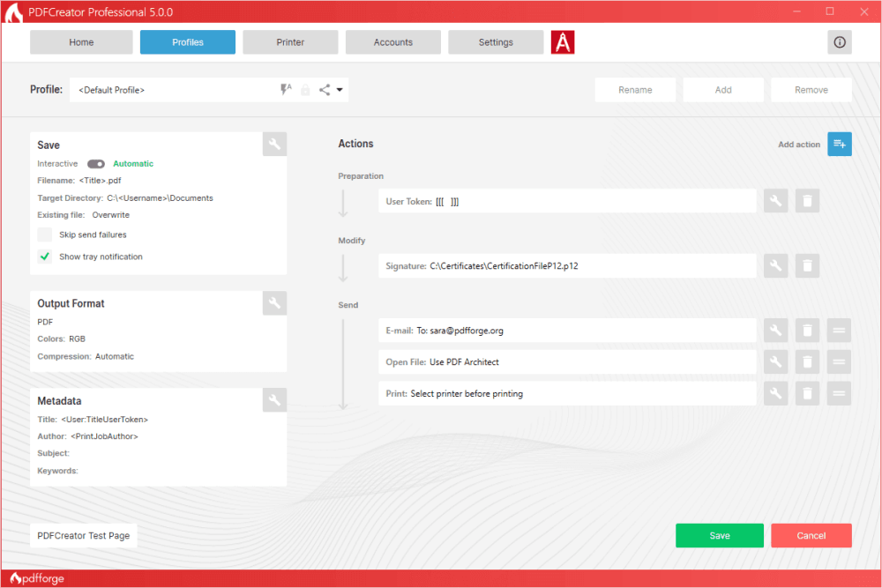Click the green Save button
Image resolution: width=882 pixels, height=588 pixels.
719,535
